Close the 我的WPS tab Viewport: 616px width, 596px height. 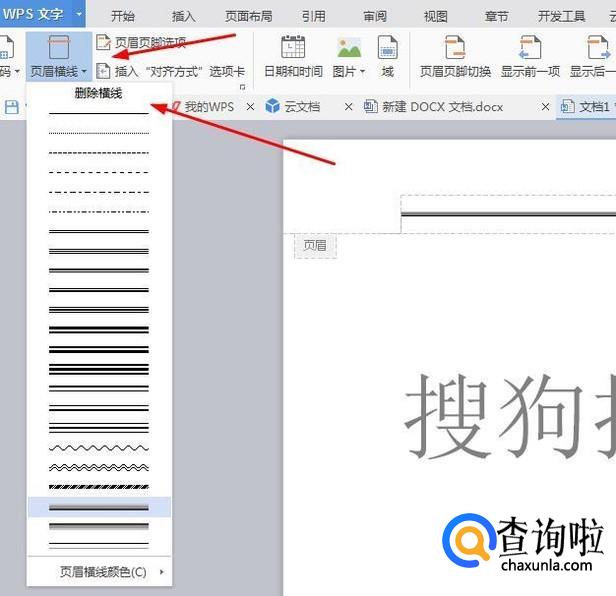point(250,106)
